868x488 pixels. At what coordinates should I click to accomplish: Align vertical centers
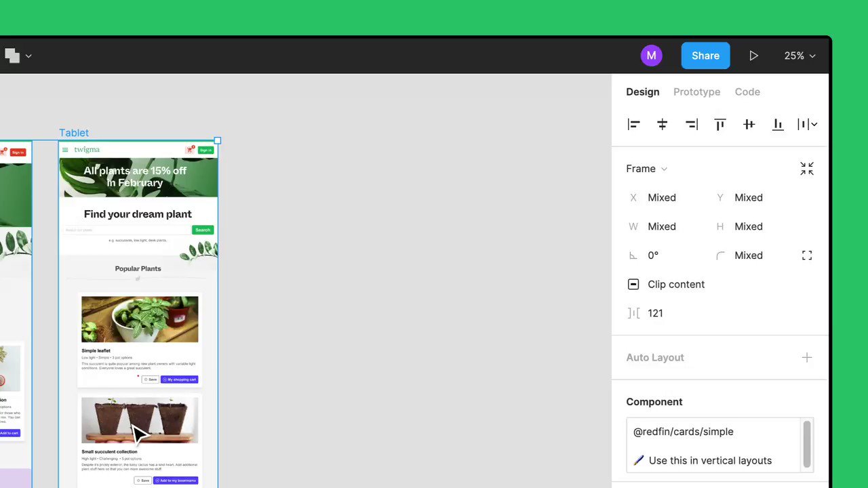click(749, 124)
